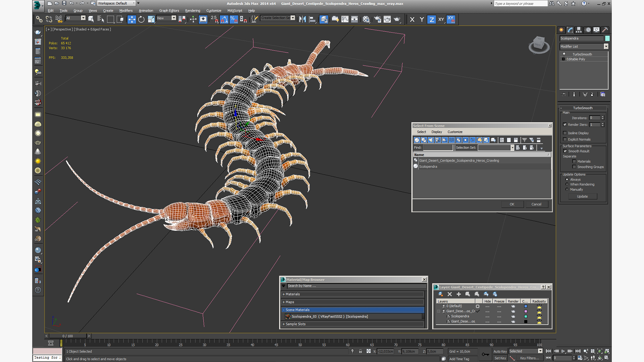Open the Rendering menu

tap(192, 11)
